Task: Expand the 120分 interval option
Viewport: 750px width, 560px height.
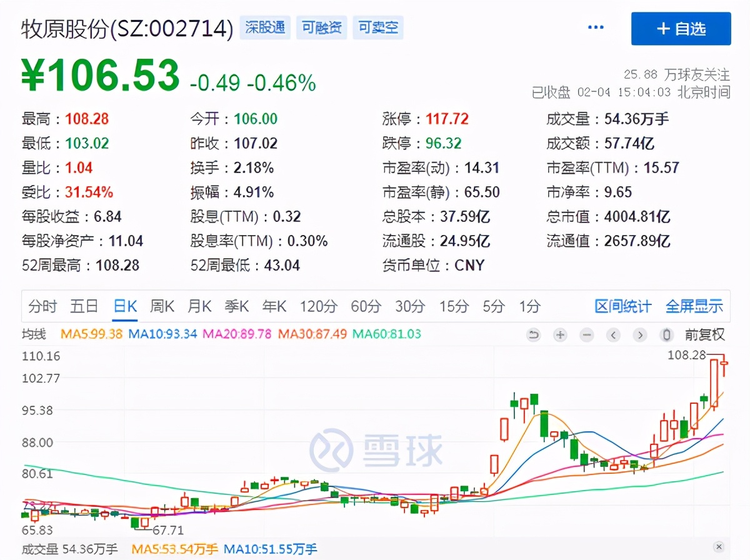Action: [x=318, y=306]
